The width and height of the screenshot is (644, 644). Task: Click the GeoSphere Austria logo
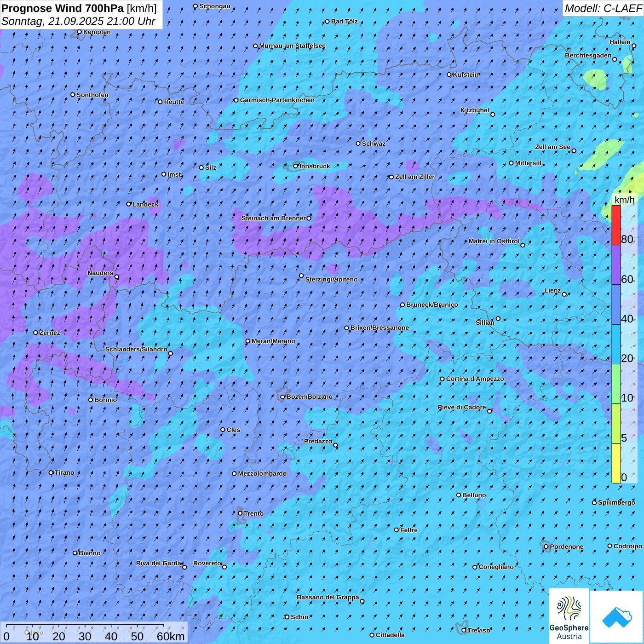(x=569, y=616)
